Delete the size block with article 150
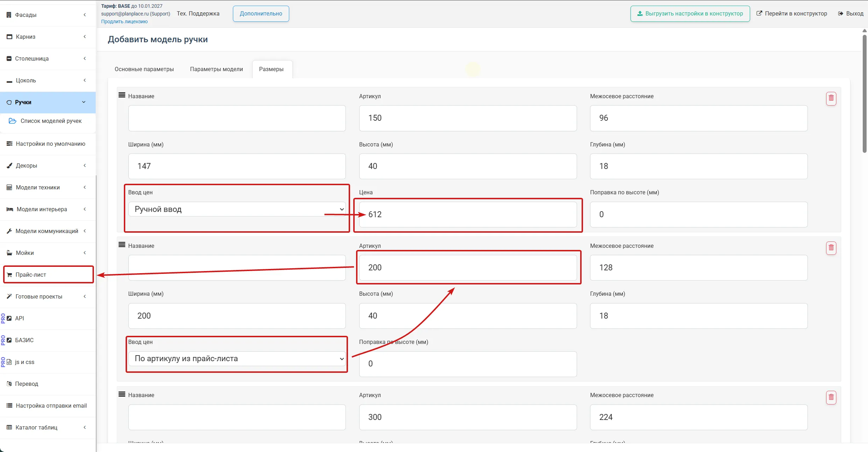This screenshot has width=868, height=452. [x=831, y=98]
